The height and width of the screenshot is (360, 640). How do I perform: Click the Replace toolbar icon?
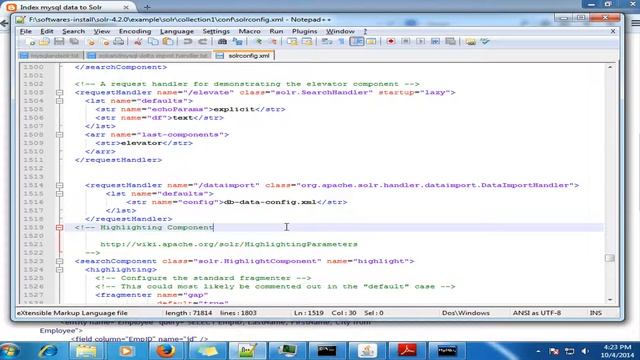[237, 42]
